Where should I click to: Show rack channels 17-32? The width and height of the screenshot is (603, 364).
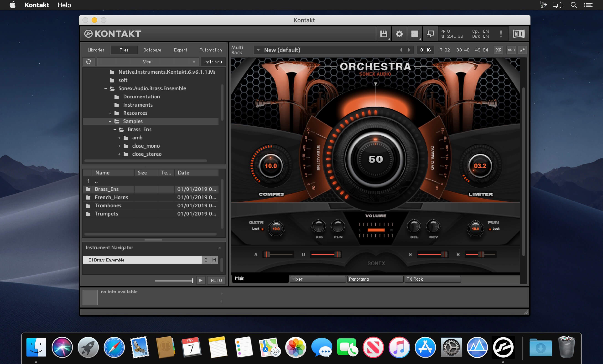[x=444, y=50]
